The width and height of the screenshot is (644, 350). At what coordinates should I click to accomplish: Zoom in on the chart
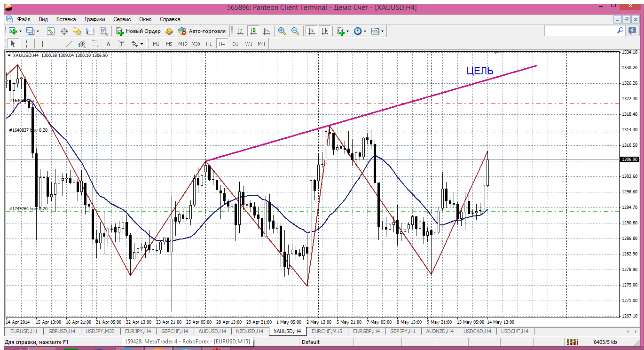point(282,31)
